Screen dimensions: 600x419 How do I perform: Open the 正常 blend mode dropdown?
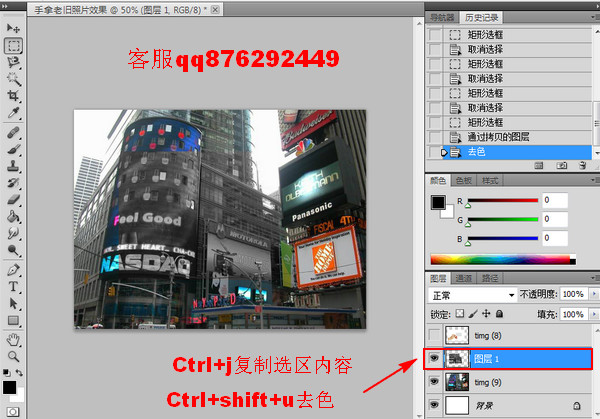pyautogui.click(x=473, y=295)
